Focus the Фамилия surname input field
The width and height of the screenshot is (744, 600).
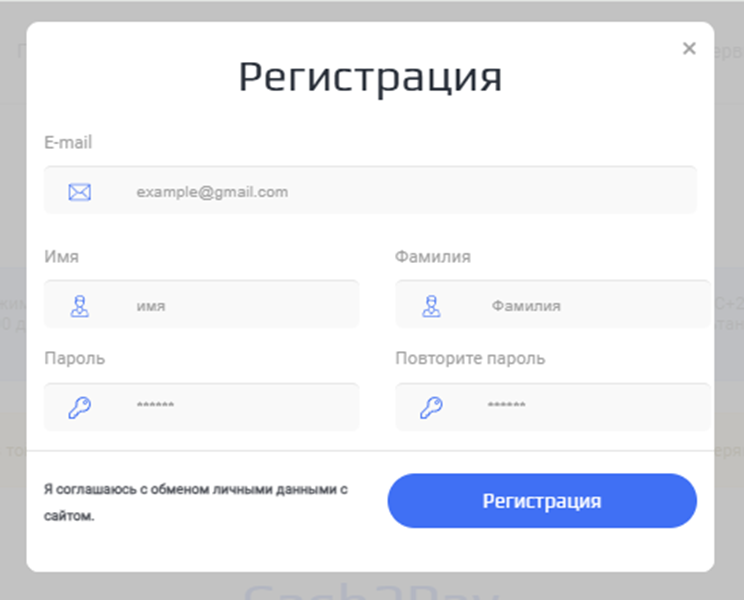pyautogui.click(x=553, y=304)
